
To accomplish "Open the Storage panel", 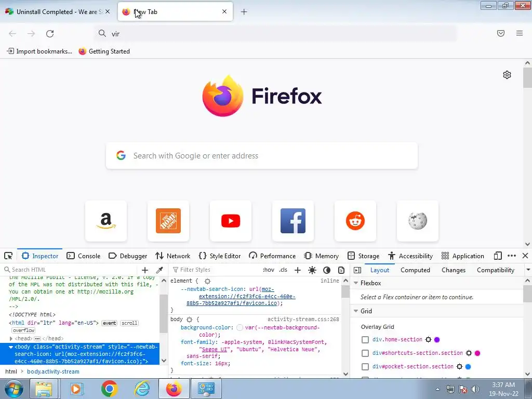I will click(x=363, y=256).
